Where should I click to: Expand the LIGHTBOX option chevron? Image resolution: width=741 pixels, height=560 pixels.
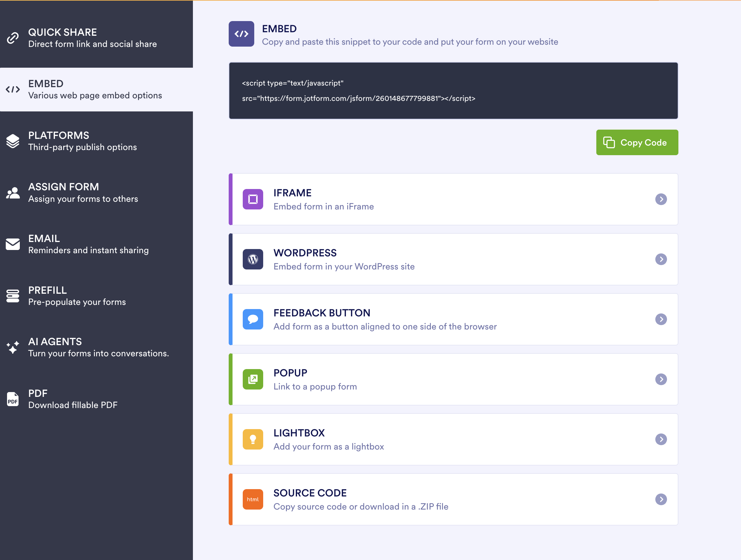[x=661, y=439]
